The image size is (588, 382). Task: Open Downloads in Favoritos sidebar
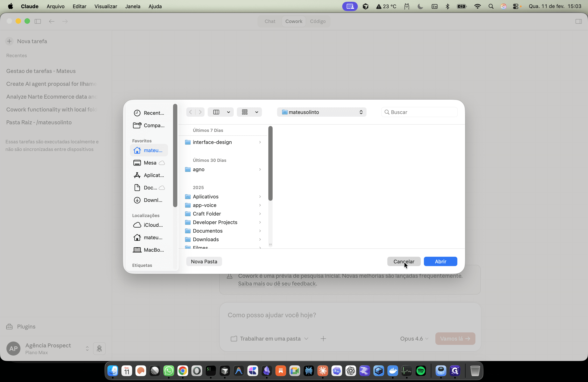(149, 200)
